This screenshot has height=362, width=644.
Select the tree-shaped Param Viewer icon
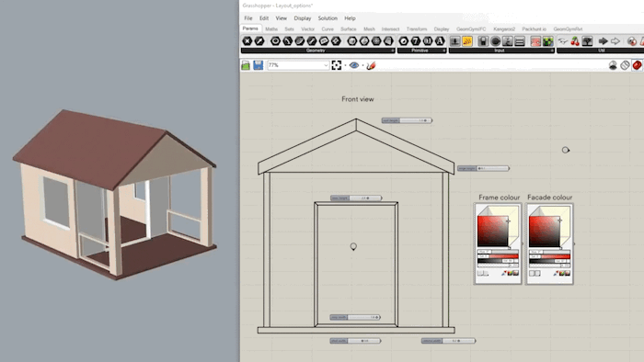pos(587,41)
